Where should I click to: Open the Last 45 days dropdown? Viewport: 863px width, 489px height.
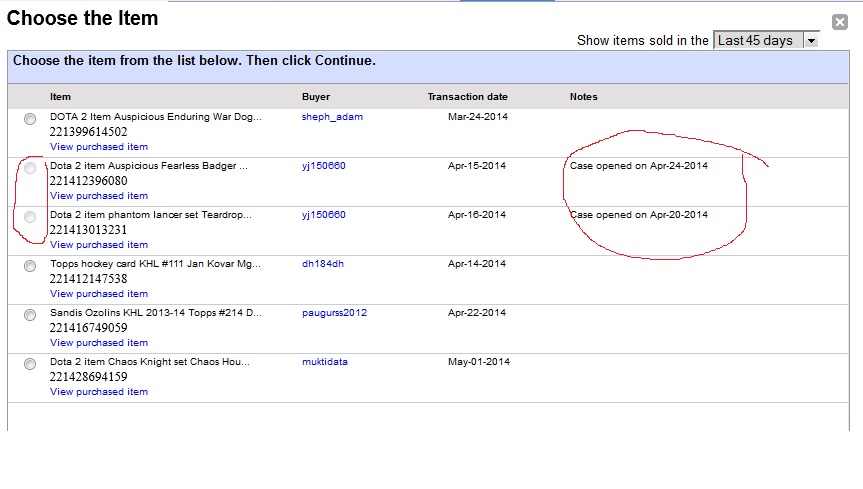click(766, 40)
